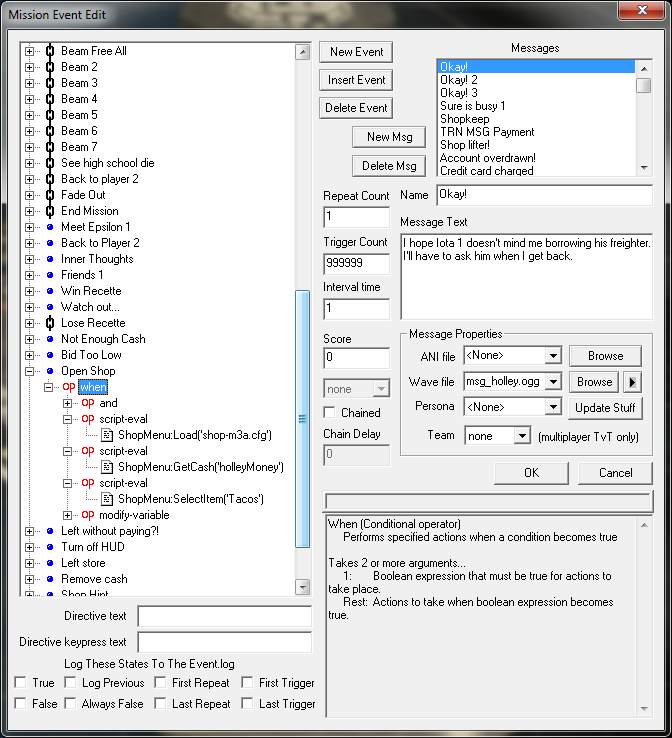Click the chain icon next to Lose Recette
This screenshot has height=738, width=672.
50,323
